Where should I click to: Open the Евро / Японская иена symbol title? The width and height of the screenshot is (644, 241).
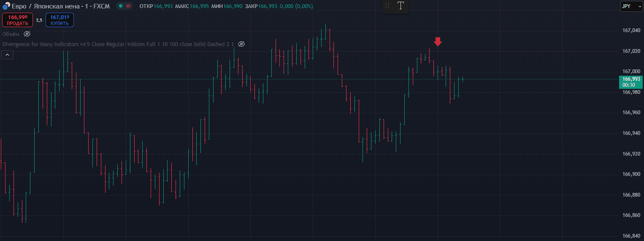click(x=59, y=7)
